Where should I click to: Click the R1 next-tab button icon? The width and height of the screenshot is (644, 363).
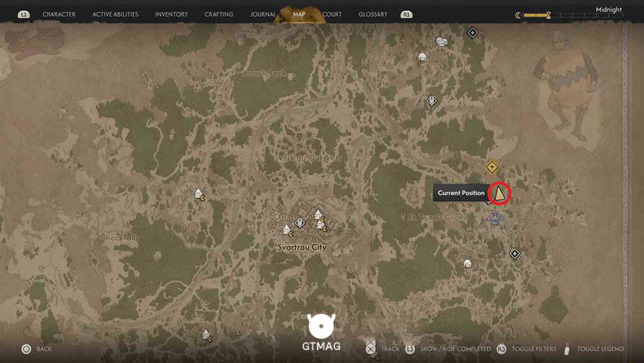coord(406,14)
